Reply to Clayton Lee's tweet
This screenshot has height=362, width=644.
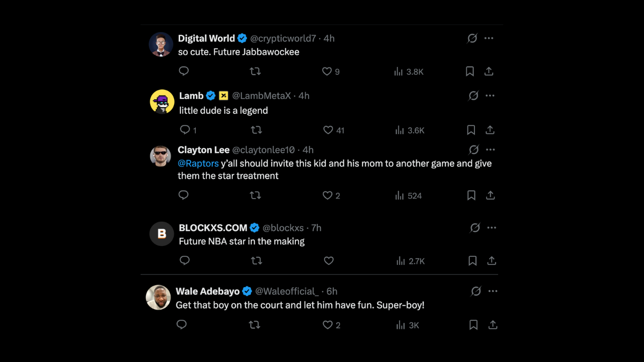pyautogui.click(x=183, y=195)
